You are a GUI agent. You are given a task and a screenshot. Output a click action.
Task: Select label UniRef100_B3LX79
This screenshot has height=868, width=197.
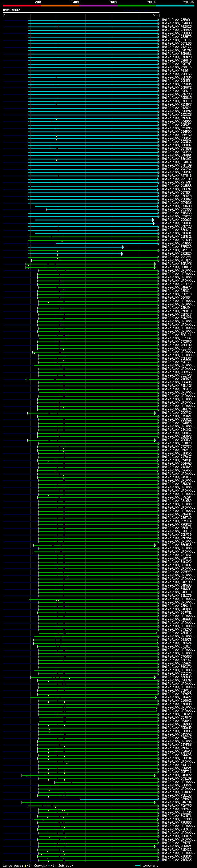point(176,596)
